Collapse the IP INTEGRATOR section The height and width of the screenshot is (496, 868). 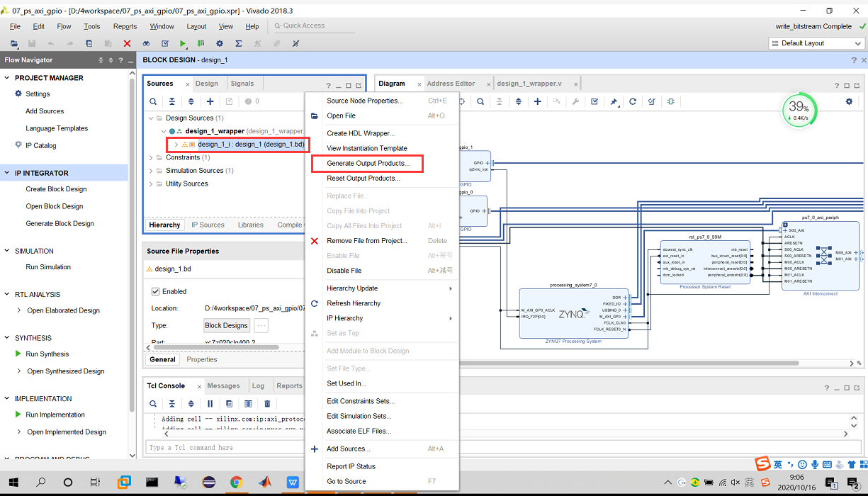7,173
